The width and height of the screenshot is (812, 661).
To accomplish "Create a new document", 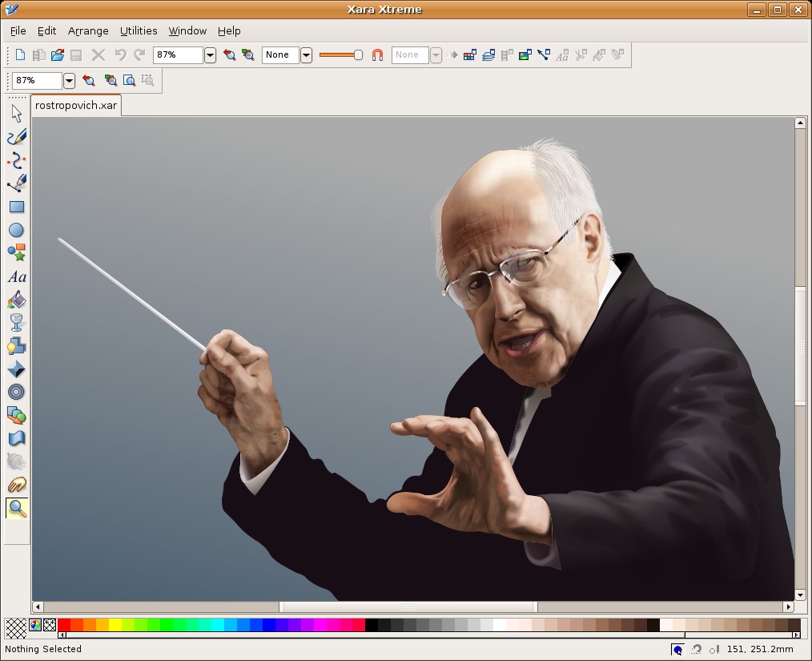I will point(20,55).
